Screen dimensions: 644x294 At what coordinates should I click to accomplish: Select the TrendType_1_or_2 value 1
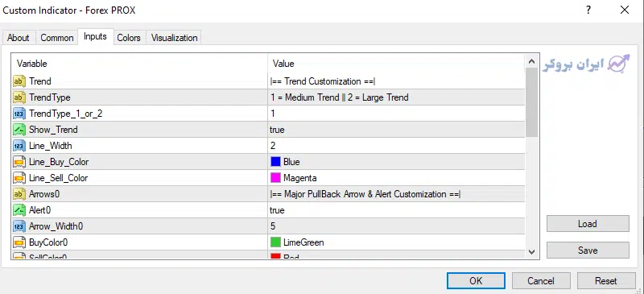273,114
